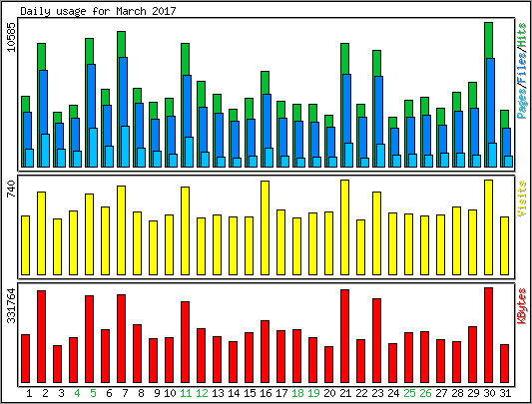Select day label 3 on x-axis

[61, 393]
